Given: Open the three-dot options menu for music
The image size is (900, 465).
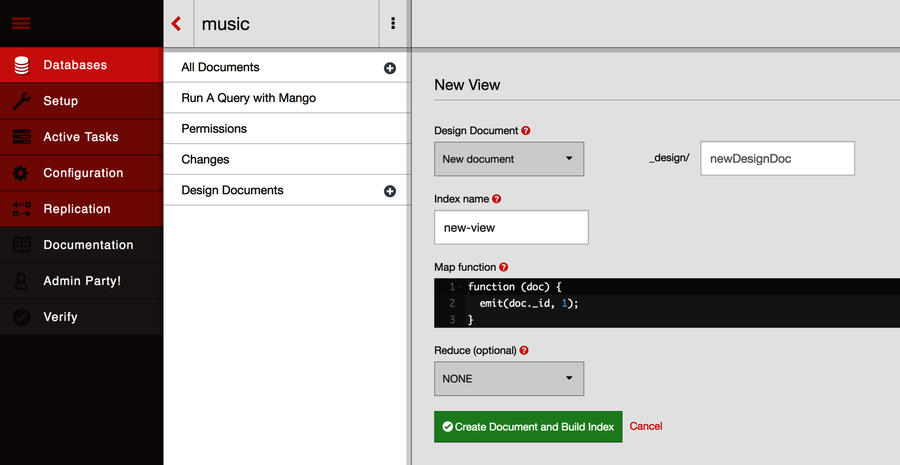Looking at the screenshot, I should (393, 24).
